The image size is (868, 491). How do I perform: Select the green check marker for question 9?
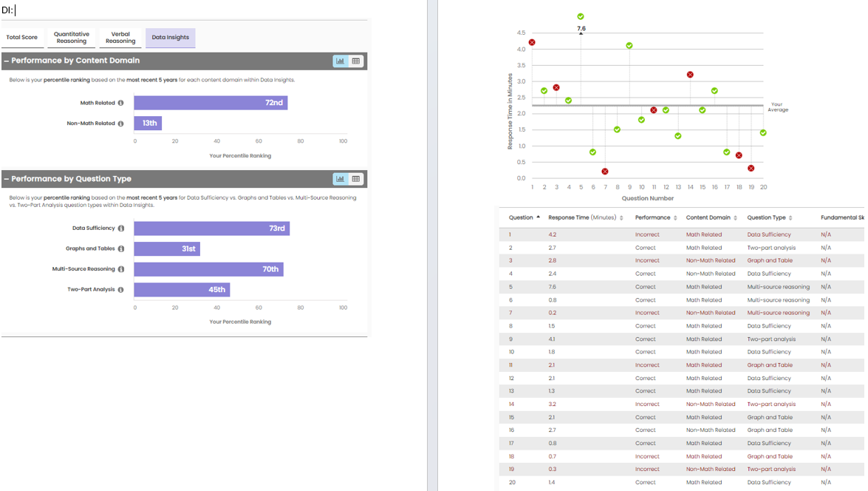(629, 46)
